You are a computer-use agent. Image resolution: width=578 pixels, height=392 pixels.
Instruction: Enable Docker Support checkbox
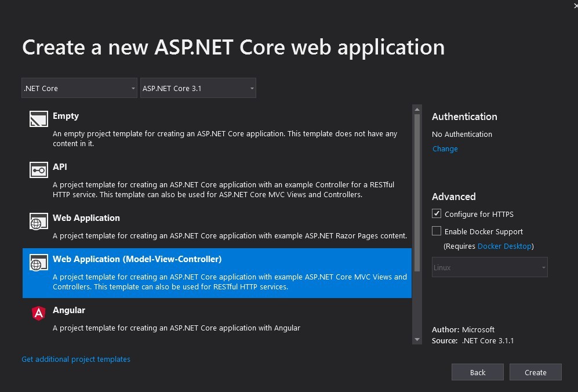tap(437, 231)
